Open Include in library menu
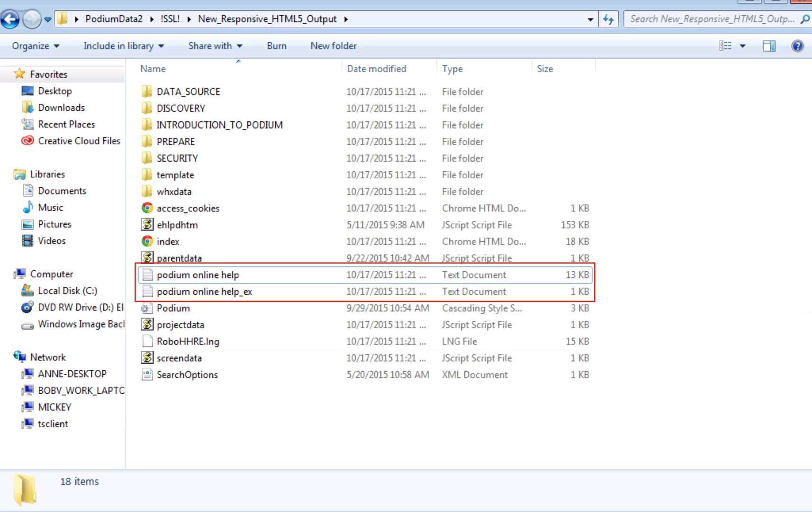The width and height of the screenshot is (812, 512). point(124,46)
